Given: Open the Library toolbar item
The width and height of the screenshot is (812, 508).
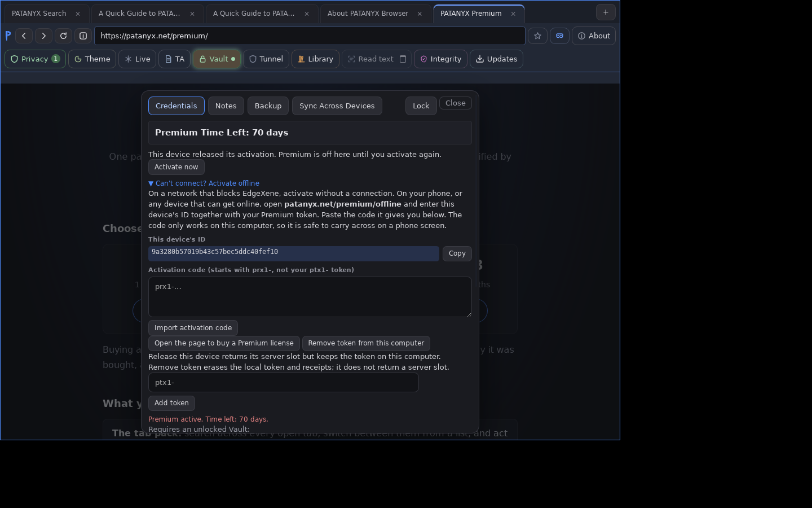Looking at the screenshot, I should 315,59.
